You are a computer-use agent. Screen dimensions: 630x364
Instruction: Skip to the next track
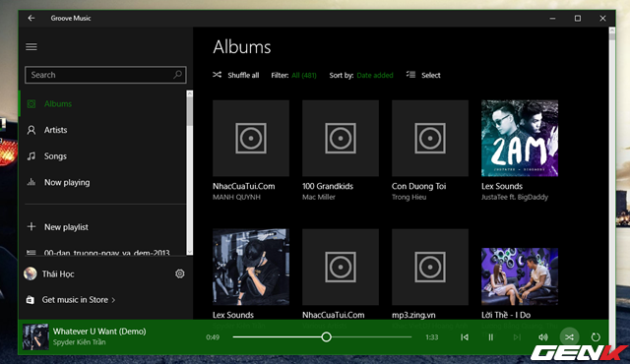pyautogui.click(x=517, y=337)
